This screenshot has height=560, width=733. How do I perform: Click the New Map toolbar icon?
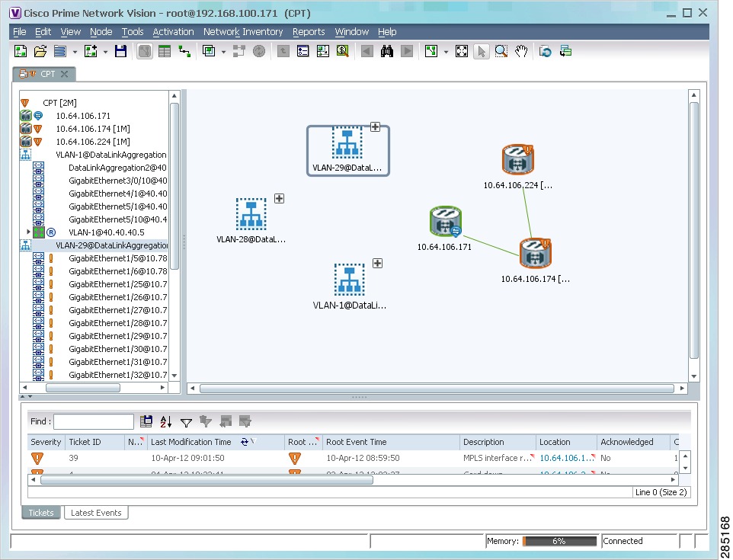pos(20,51)
